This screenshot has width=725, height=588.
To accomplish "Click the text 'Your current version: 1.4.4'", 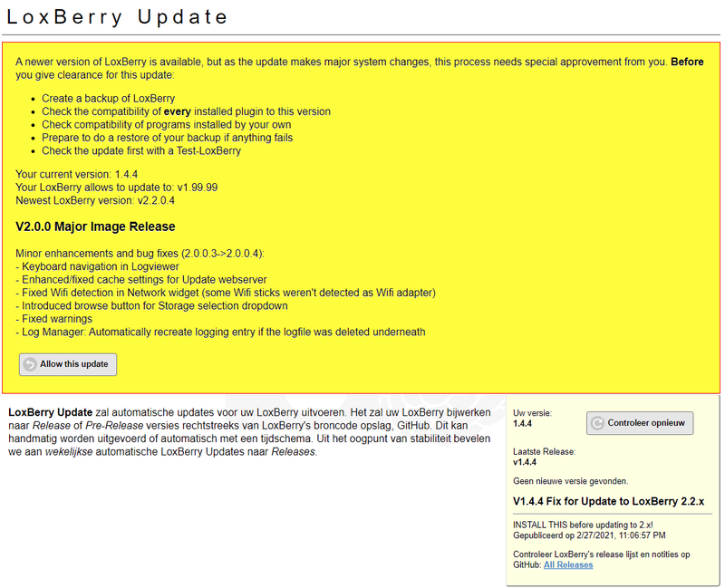I will tap(77, 174).
